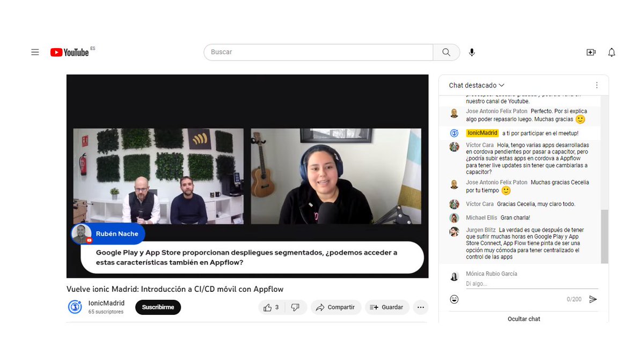
Task: Open chat options three-dot menu
Action: click(597, 85)
